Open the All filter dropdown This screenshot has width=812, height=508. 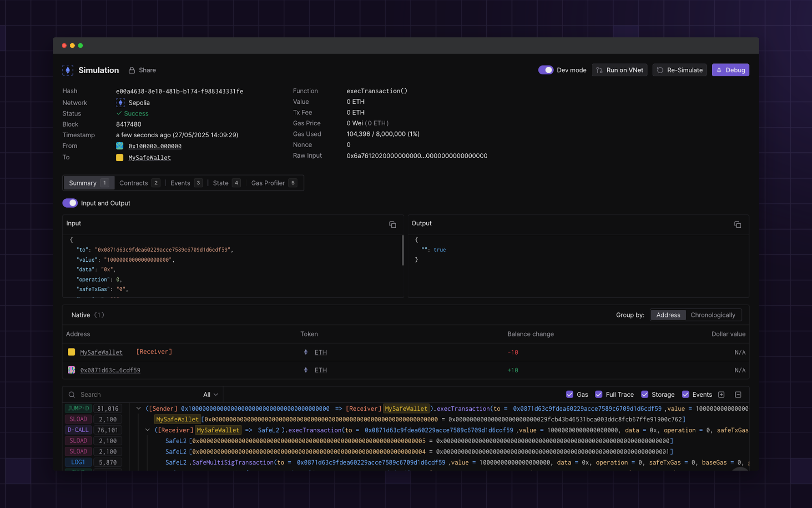(210, 395)
